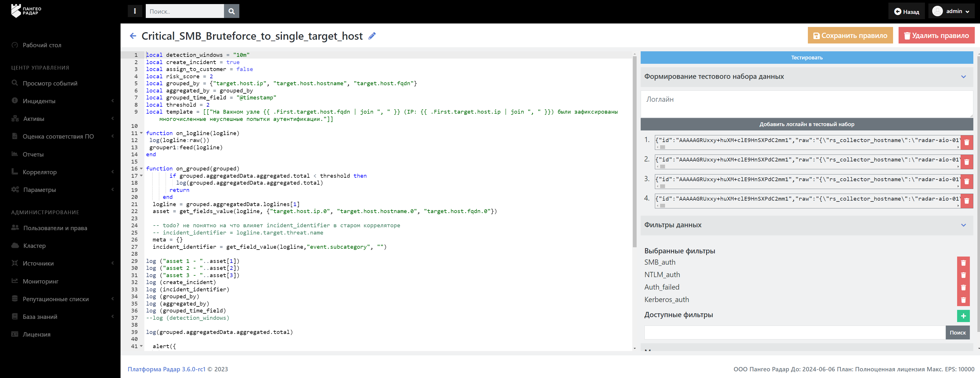Click code line 1 detection_windows

[x=198, y=55]
